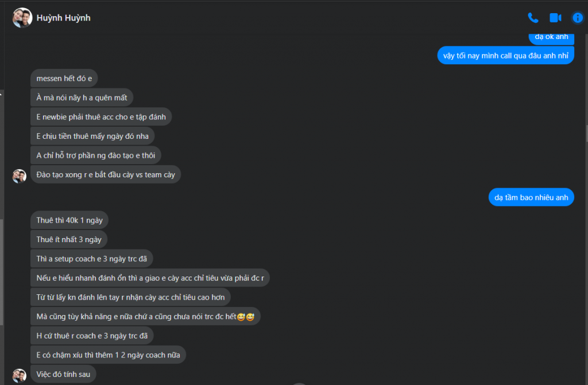Click sent message 'vậy tối nay mình call qua đâu anh nhỉ'
Screen dimensions: 588x385
505,56
